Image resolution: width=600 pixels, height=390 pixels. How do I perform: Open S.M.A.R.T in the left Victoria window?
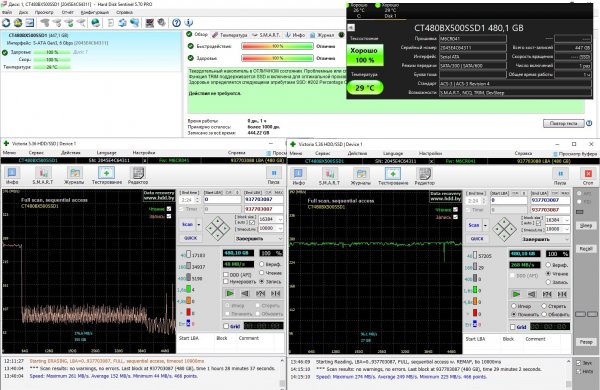pyautogui.click(x=43, y=176)
